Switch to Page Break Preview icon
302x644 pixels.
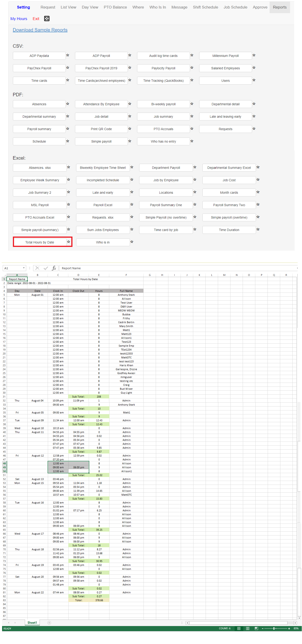pos(256,628)
